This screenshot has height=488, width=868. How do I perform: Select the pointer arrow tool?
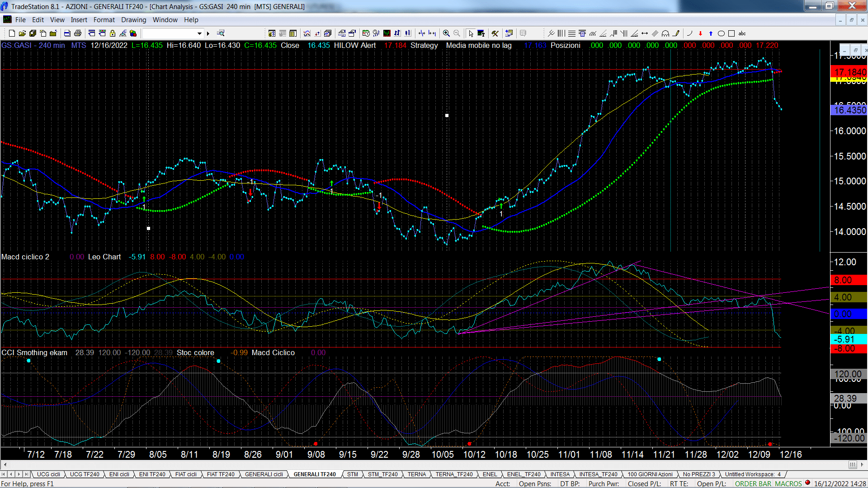point(471,33)
